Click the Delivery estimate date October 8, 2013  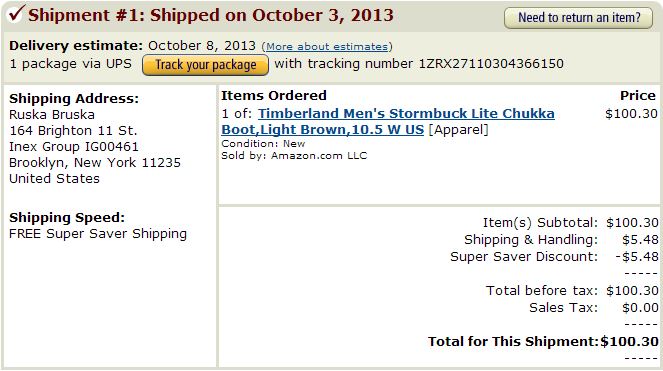coord(202,46)
